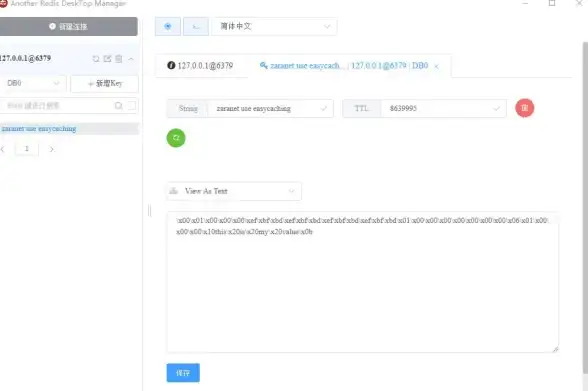Image resolution: width=588 pixels, height=391 pixels.
Task: Click the page number 1 field
Action: point(27,149)
